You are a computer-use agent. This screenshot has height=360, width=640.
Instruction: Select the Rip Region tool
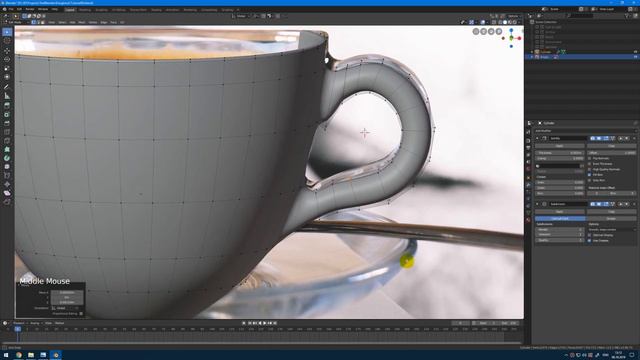coord(7,202)
